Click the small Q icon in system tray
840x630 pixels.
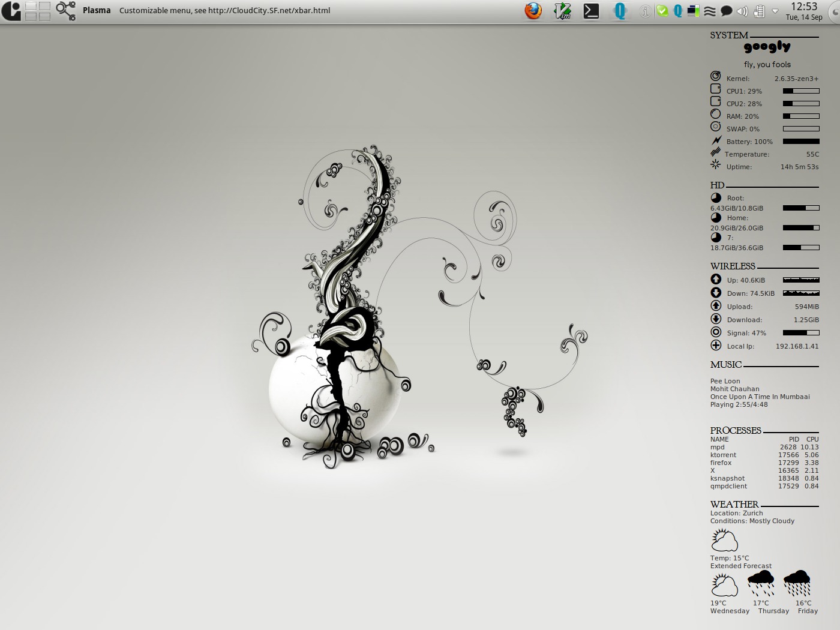pyautogui.click(x=677, y=11)
